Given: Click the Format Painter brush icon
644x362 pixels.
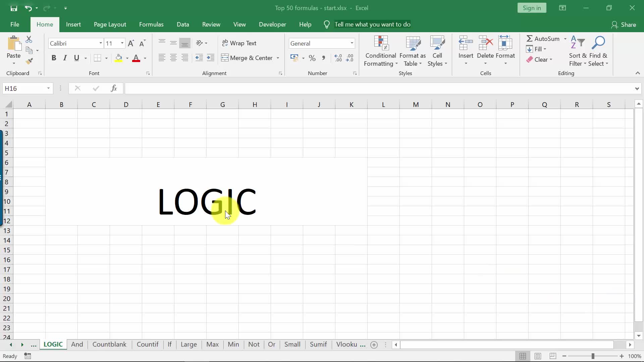Looking at the screenshot, I should 29,61.
